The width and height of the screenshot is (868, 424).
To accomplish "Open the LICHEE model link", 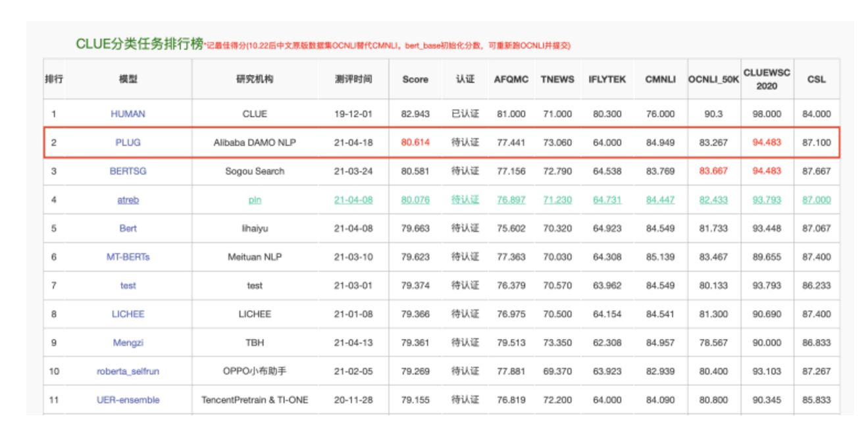I will [128, 314].
